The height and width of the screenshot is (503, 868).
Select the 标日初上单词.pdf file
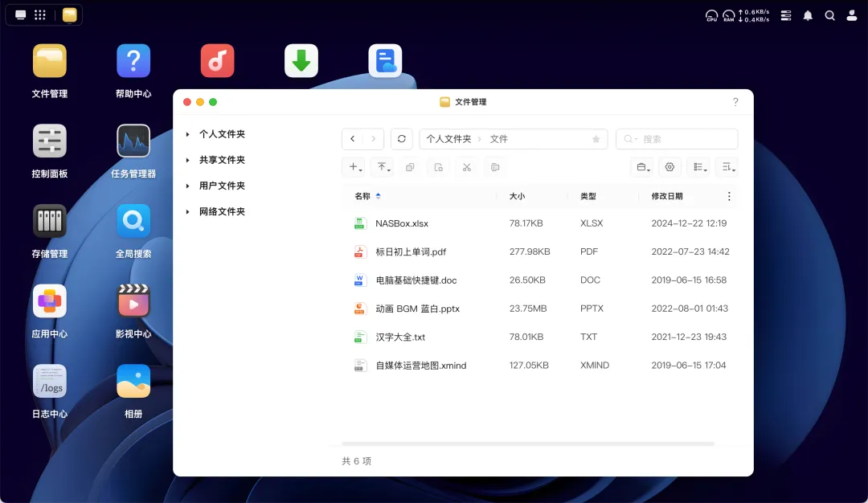point(540,251)
